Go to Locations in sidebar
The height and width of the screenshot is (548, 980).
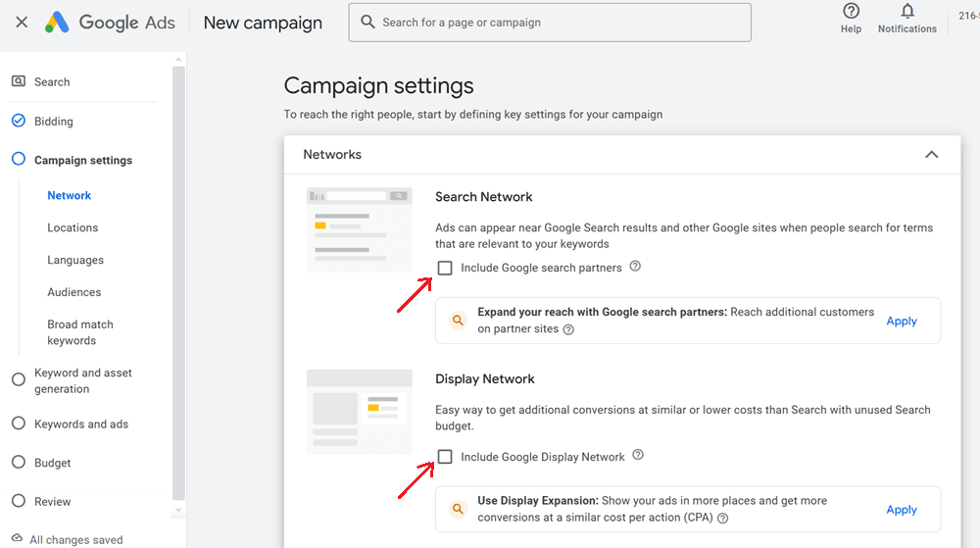[x=73, y=227]
